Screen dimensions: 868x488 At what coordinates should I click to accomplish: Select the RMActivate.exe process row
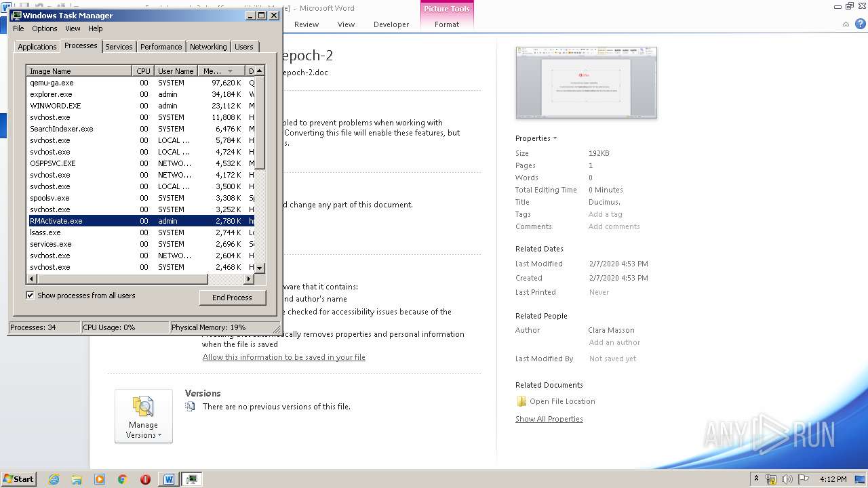[x=141, y=221]
